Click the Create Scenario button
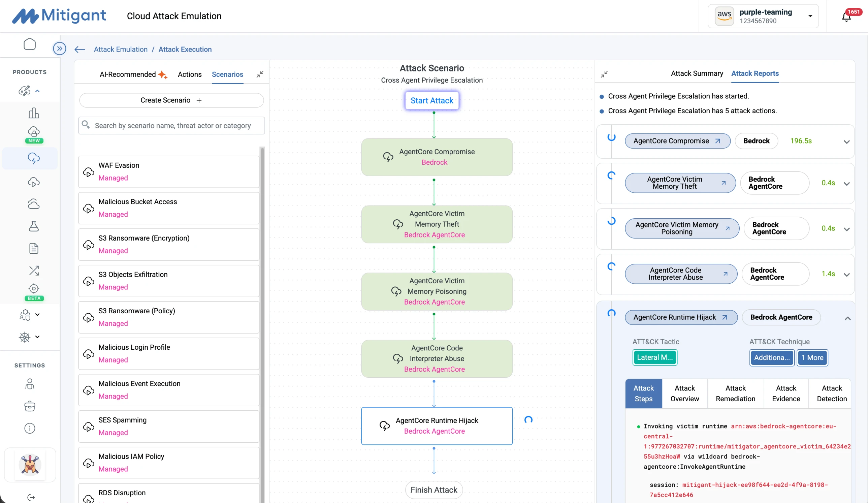The height and width of the screenshot is (503, 868). coord(171,100)
